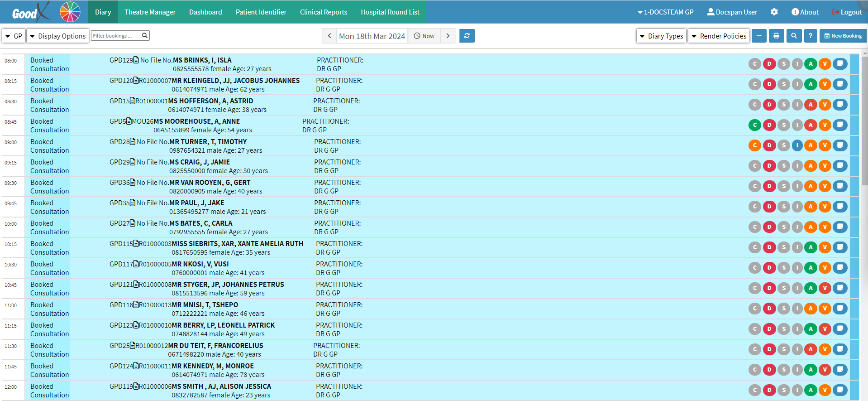Toggle the red D status for MR KLEINGELD
The image size is (868, 401).
[769, 84]
